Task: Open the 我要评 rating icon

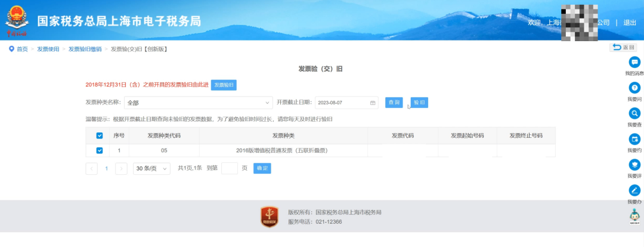Action: click(634, 165)
